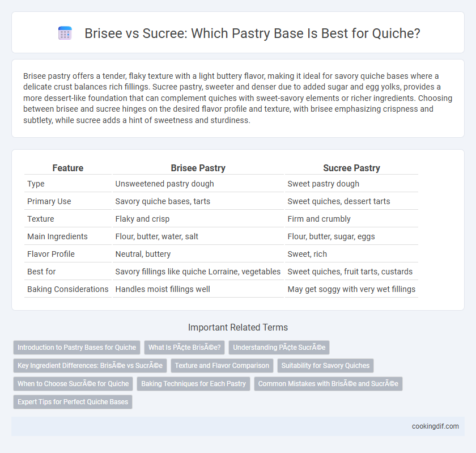Click the Sucree Pastry column header
The width and height of the screenshot is (476, 453).
351,168
